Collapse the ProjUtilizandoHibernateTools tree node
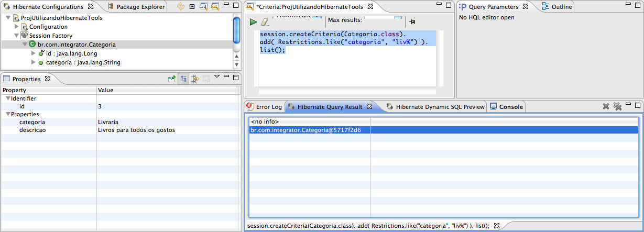 pos(8,18)
